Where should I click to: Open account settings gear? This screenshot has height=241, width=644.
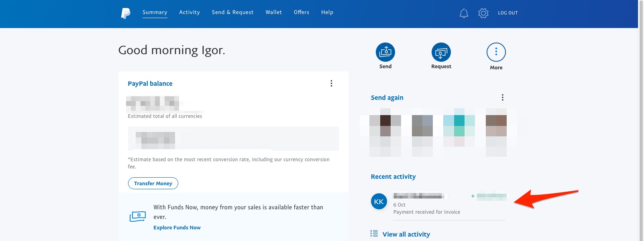483,13
